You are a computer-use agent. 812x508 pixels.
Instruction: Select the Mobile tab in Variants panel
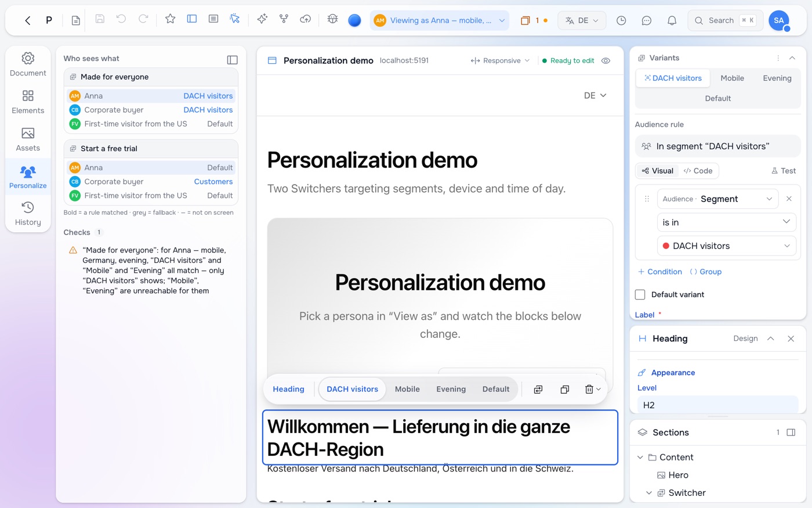[x=732, y=78]
